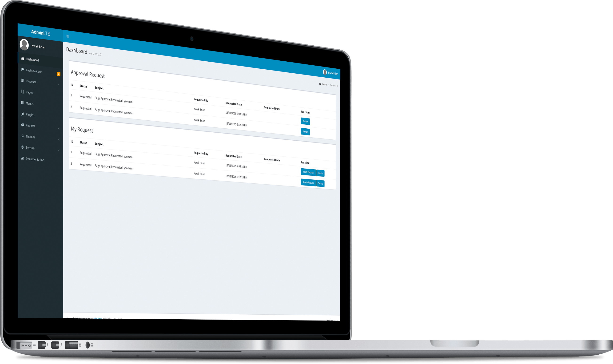Navigate to Processes in sidebar
The image size is (613, 364).
tap(32, 82)
